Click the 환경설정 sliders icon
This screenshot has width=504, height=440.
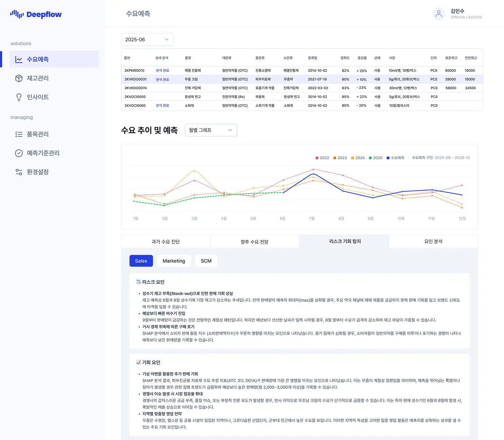point(19,172)
